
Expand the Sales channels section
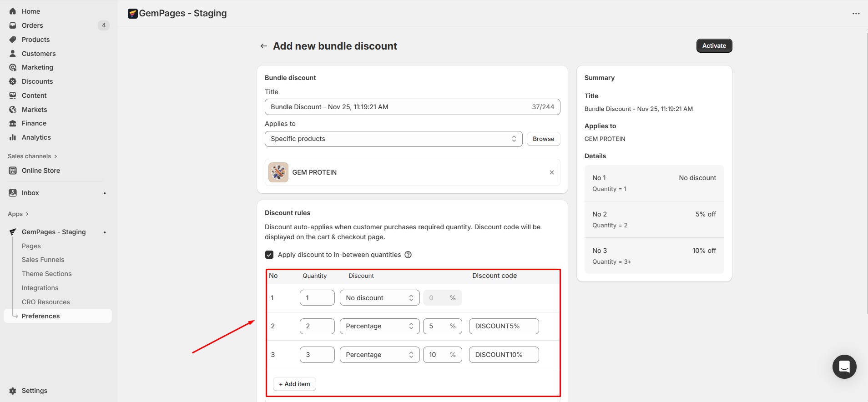click(x=32, y=156)
